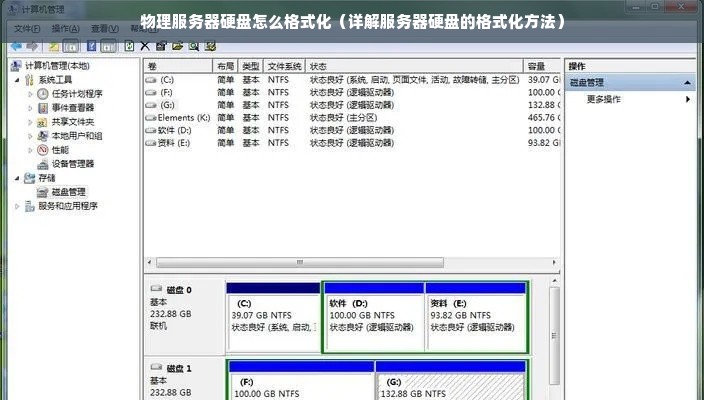Open the 查看(V) menu
The image size is (704, 400).
click(105, 28)
